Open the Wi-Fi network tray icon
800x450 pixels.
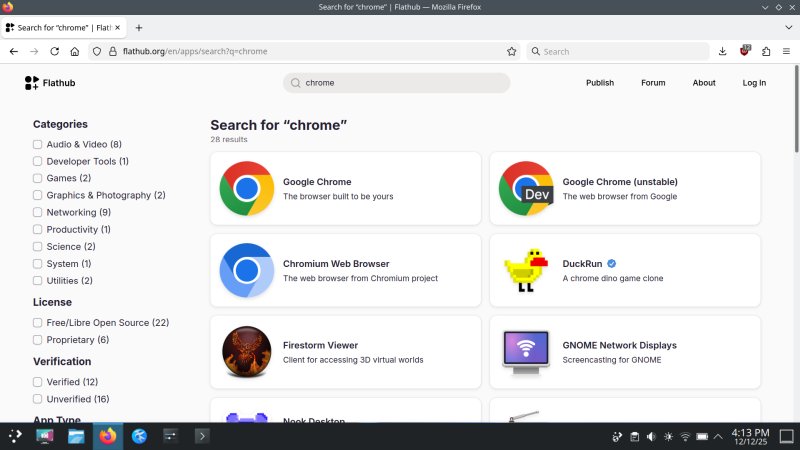[685, 437]
